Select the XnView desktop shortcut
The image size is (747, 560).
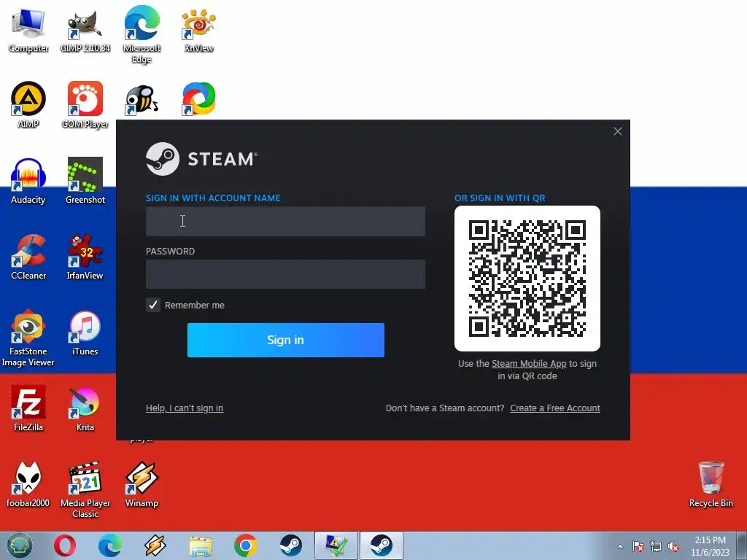tap(198, 30)
